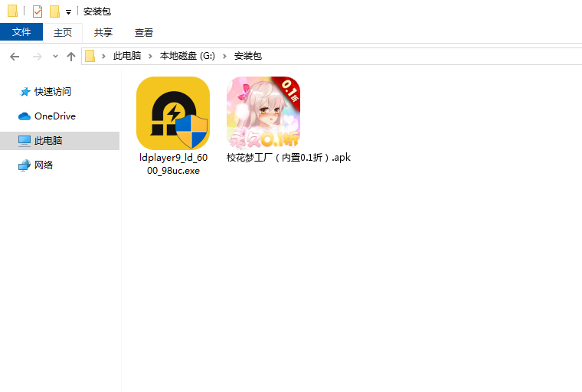The image size is (582, 392).
Task: Go back with the left arrow button
Action: pyautogui.click(x=15, y=57)
